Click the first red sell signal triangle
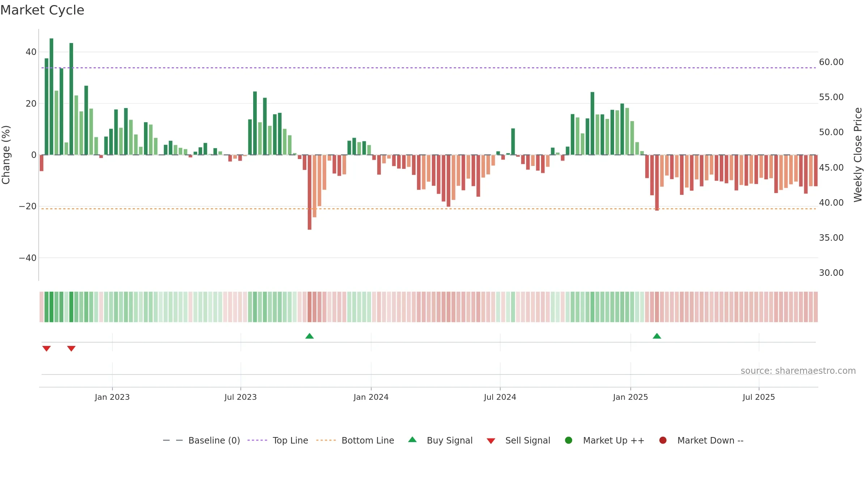 pos(46,348)
